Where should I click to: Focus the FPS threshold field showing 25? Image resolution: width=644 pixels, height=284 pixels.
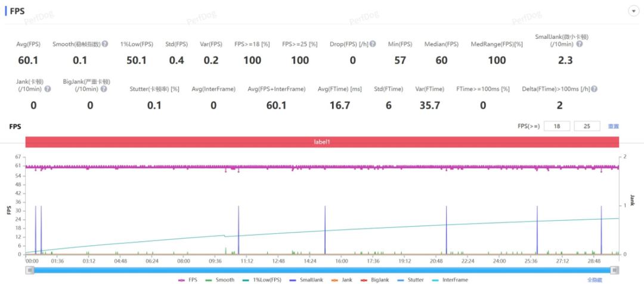click(x=587, y=126)
